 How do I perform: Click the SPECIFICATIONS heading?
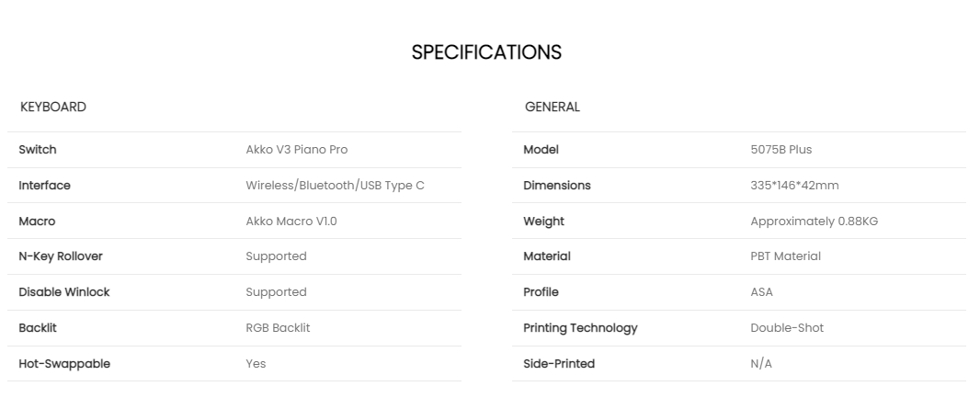click(486, 52)
